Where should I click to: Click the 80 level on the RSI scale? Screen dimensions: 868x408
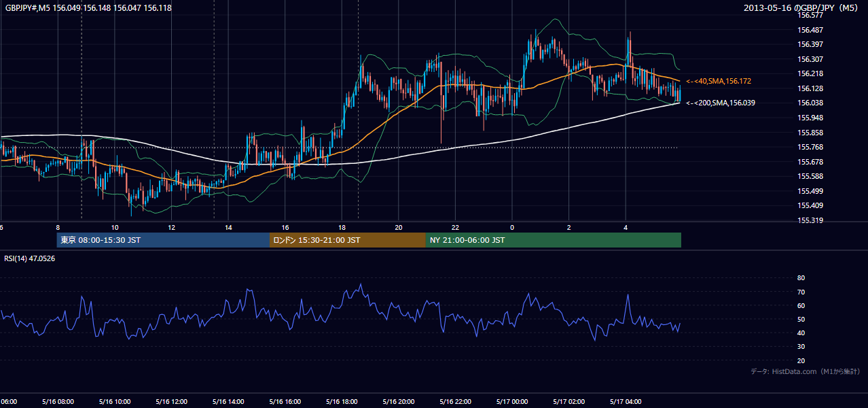(801, 278)
